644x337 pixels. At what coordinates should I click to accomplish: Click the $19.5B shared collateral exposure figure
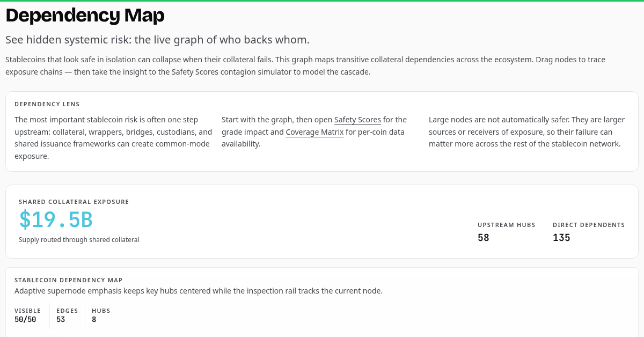[x=56, y=220]
